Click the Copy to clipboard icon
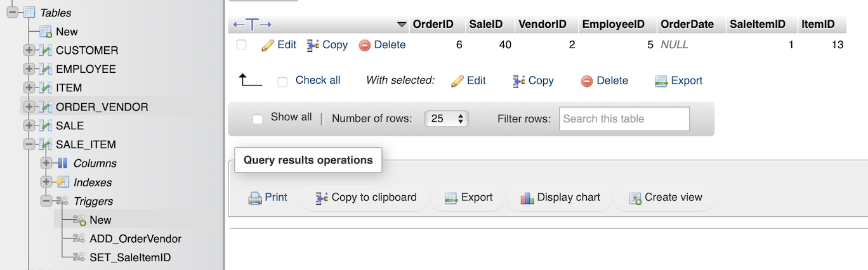This screenshot has height=270, width=868. [322, 198]
